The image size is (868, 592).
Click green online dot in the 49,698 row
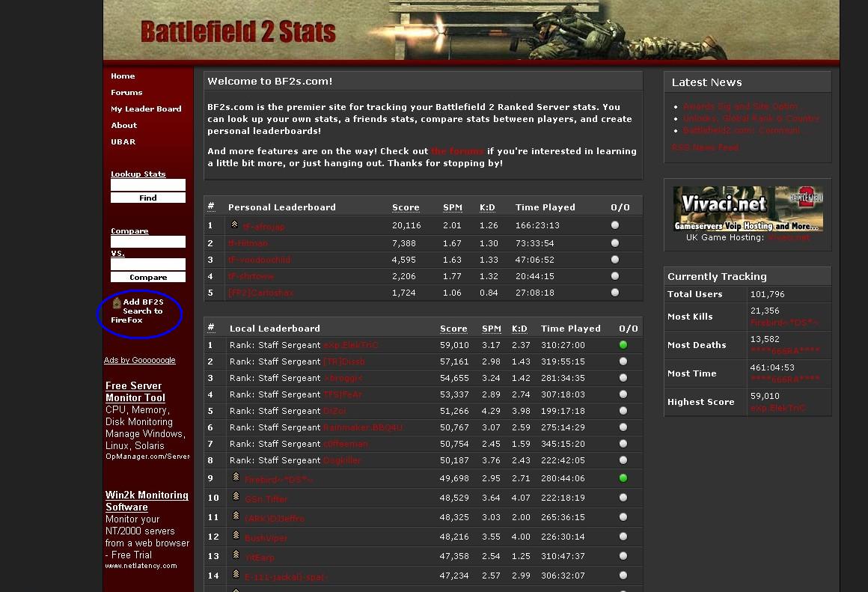pos(623,478)
